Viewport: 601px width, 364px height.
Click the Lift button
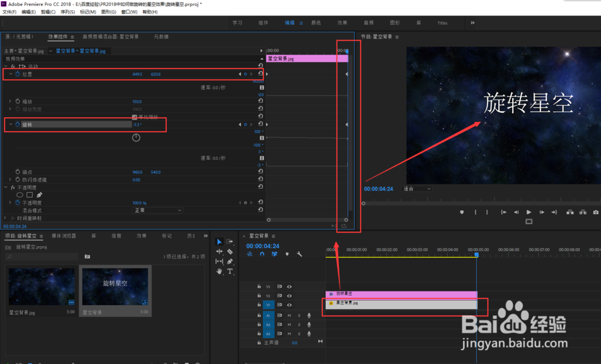(570, 212)
